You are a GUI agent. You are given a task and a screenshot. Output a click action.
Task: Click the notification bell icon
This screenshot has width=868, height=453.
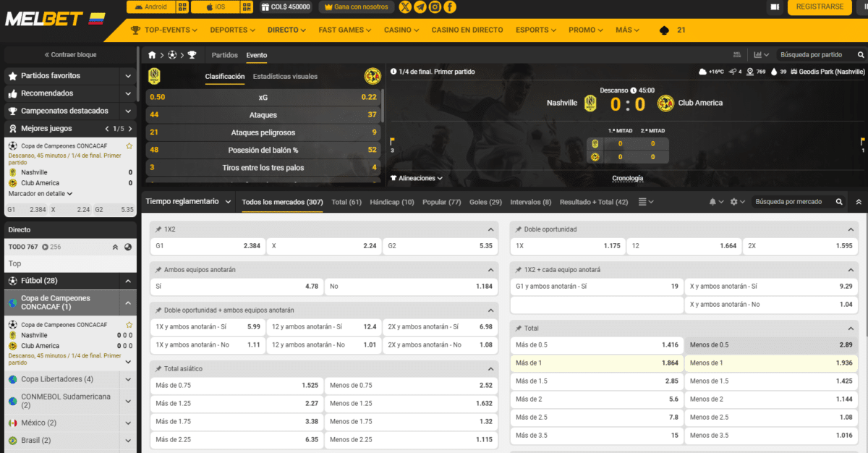(713, 202)
